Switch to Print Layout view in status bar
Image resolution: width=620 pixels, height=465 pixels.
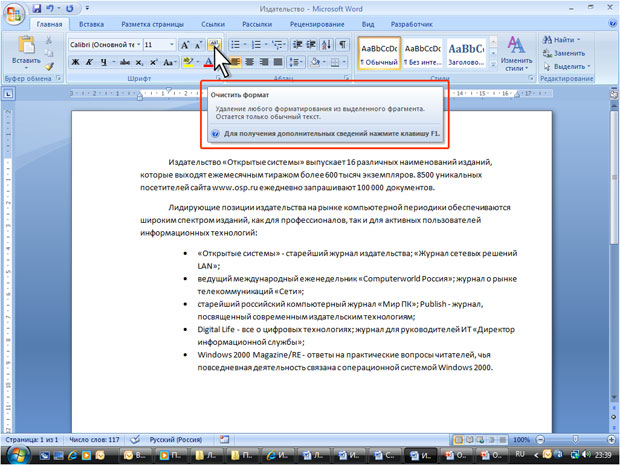[x=458, y=440]
